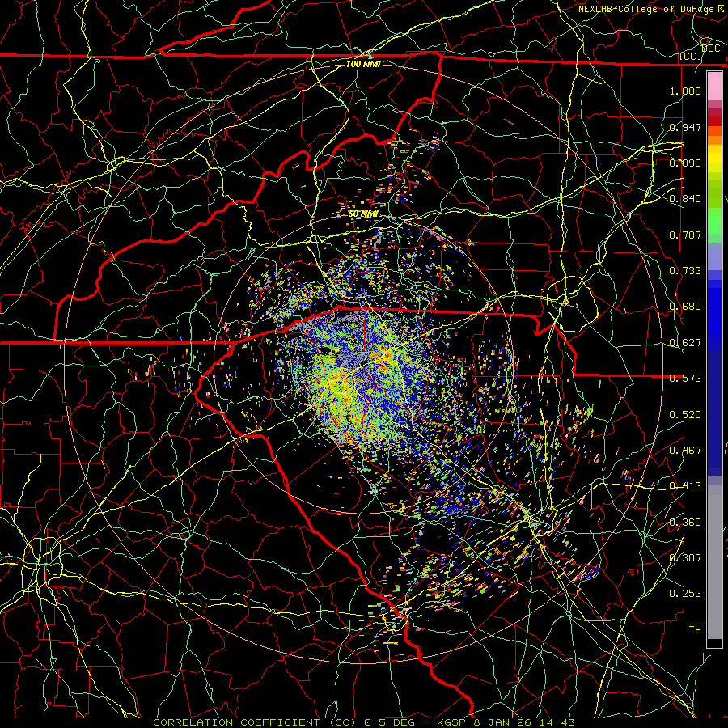Viewport: 728px width, 728px height.
Task: Select the 0.947 legend value
Action: click(685, 127)
